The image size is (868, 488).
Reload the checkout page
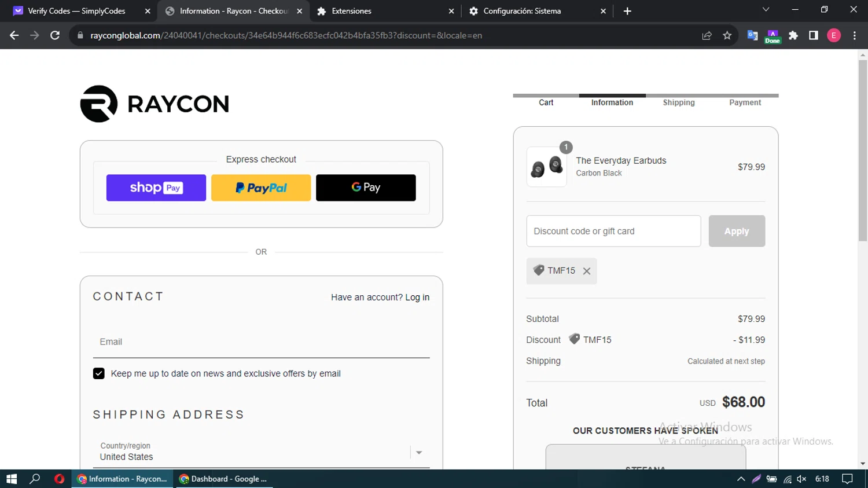(55, 35)
